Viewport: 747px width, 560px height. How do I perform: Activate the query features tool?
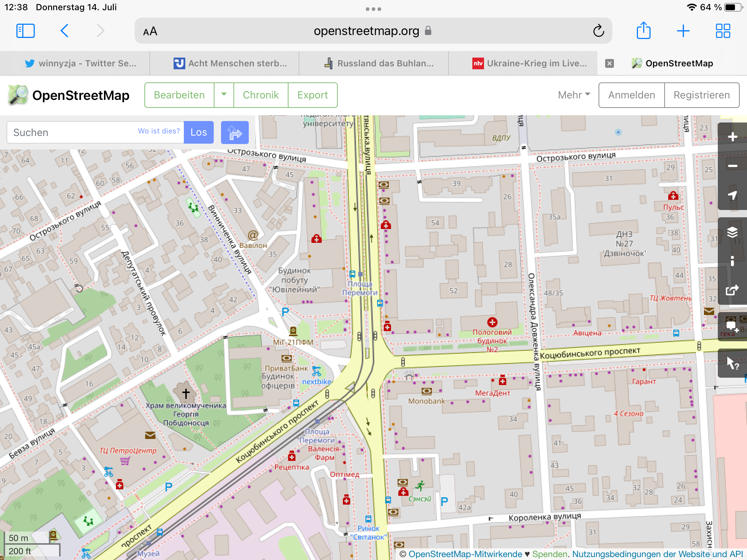tap(732, 363)
